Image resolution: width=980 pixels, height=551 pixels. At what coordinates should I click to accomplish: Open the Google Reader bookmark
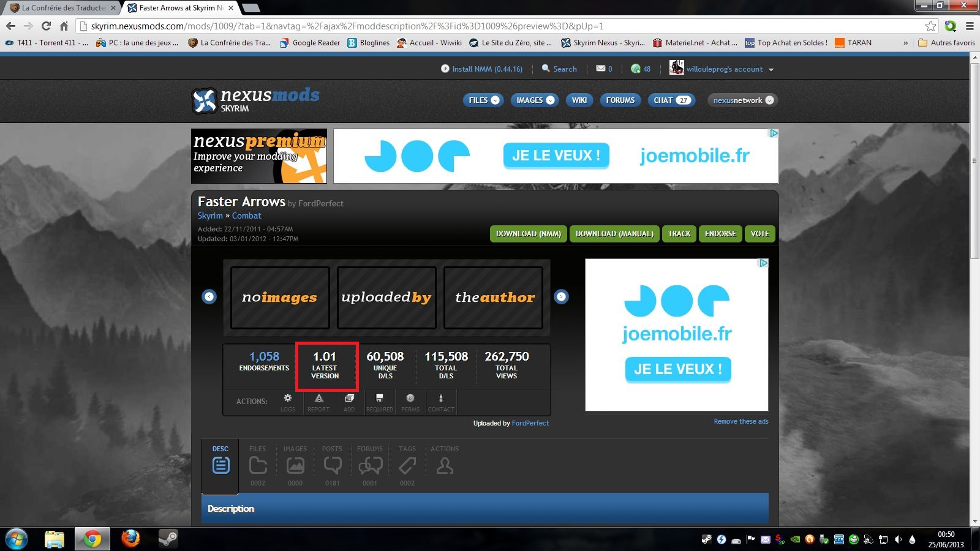[310, 43]
